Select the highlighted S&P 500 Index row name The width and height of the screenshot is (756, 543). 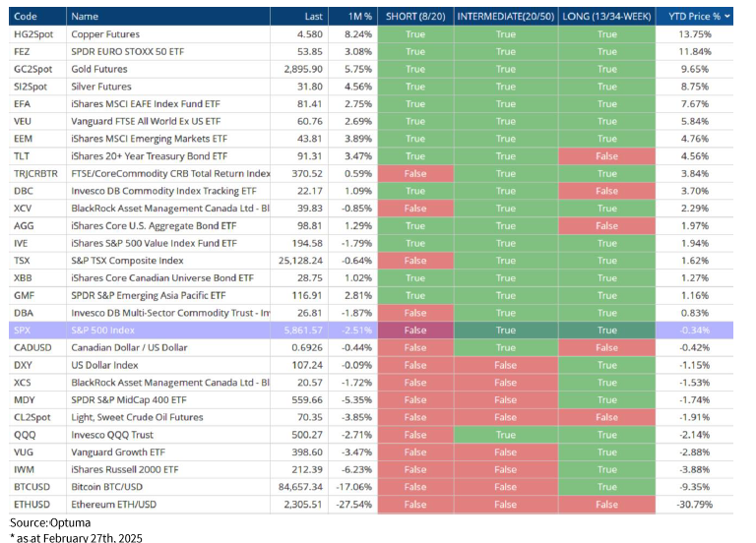coord(102,331)
